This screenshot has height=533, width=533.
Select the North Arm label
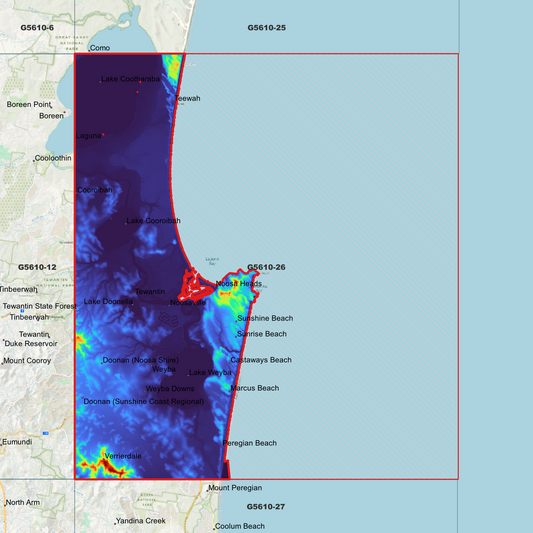23,502
